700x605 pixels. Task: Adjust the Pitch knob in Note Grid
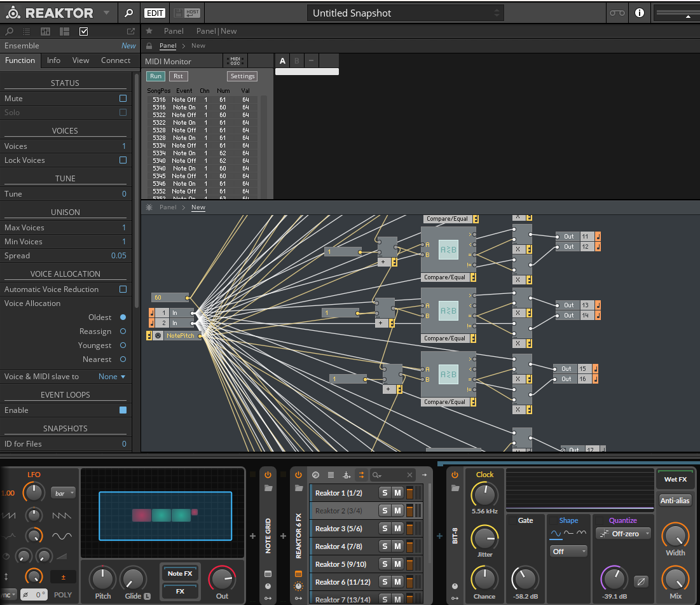(102, 579)
